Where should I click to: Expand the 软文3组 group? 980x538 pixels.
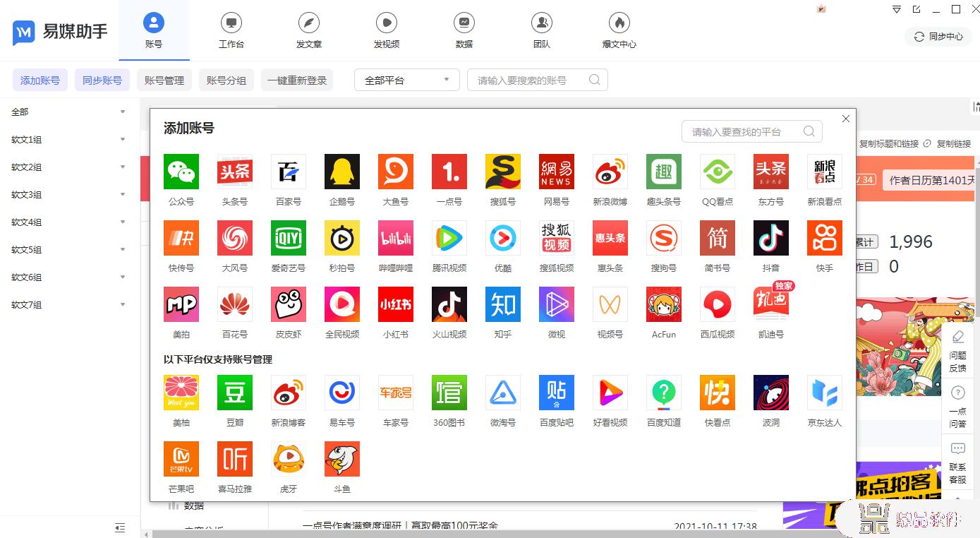tap(123, 195)
